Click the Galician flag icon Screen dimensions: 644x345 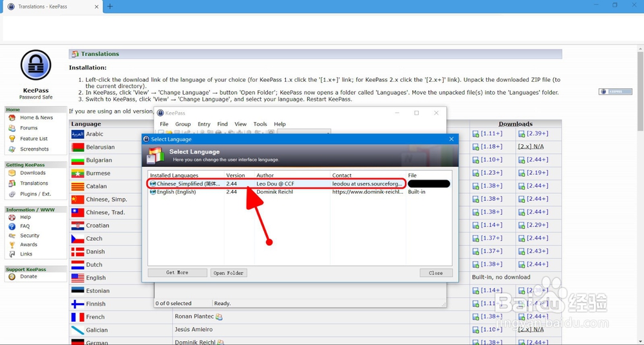click(x=78, y=330)
